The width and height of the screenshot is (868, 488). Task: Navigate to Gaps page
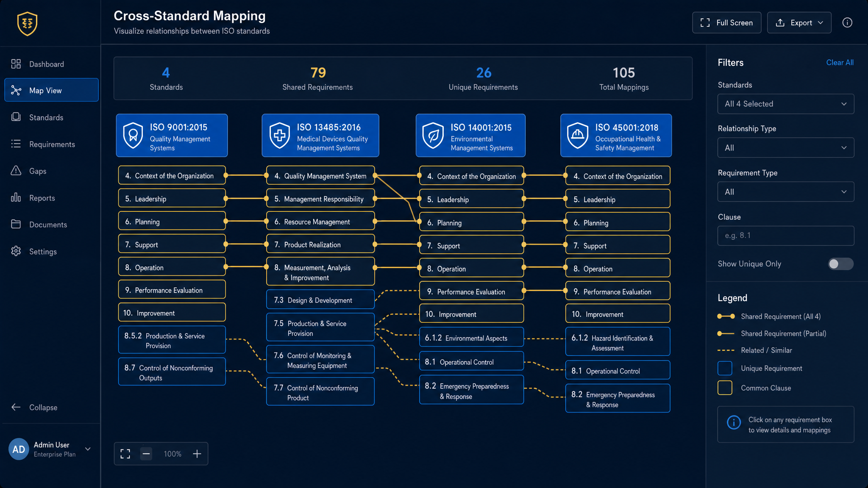click(51, 171)
